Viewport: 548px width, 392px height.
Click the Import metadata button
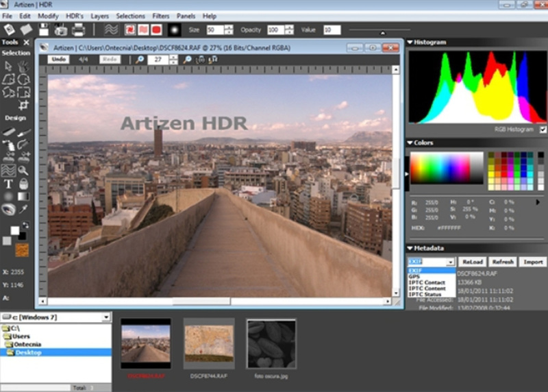(x=533, y=262)
